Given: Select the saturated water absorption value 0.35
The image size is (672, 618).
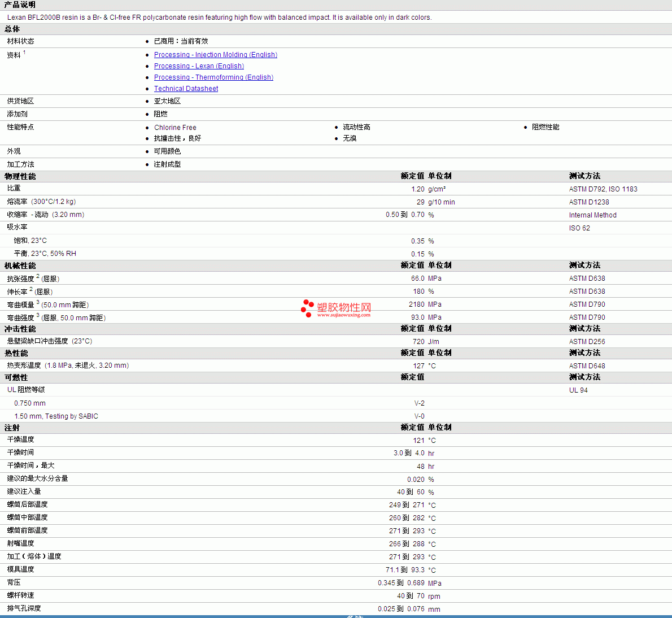Looking at the screenshot, I should click(418, 241).
